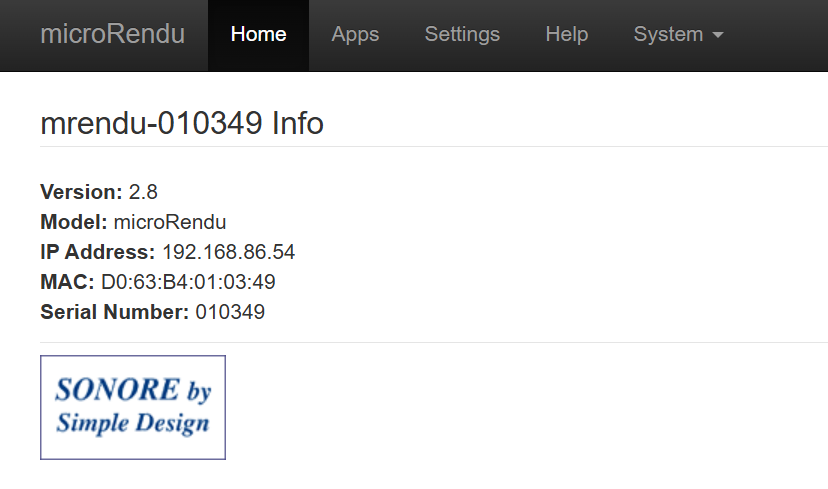Click the Serial Number label
Viewport: 828px width, 489px height.
coord(115,312)
